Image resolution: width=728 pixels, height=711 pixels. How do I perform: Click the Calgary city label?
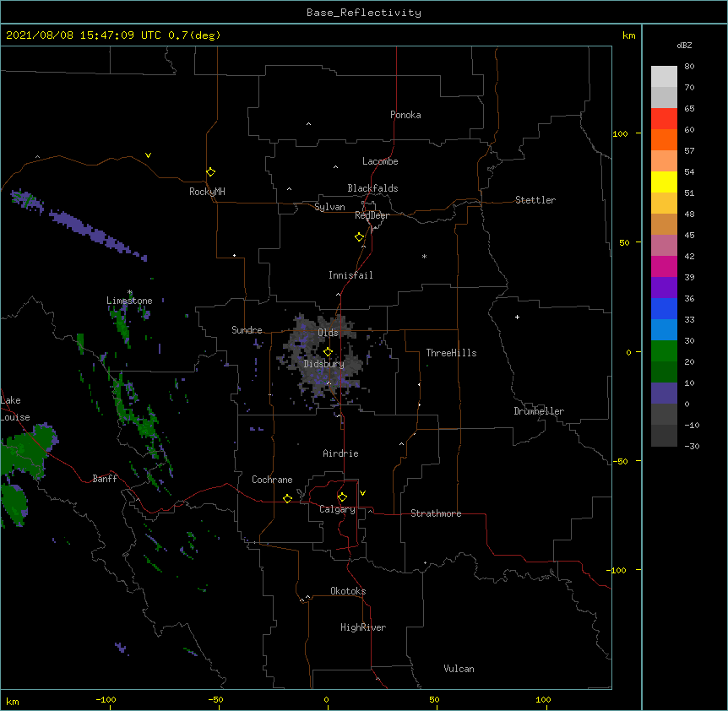point(337,509)
